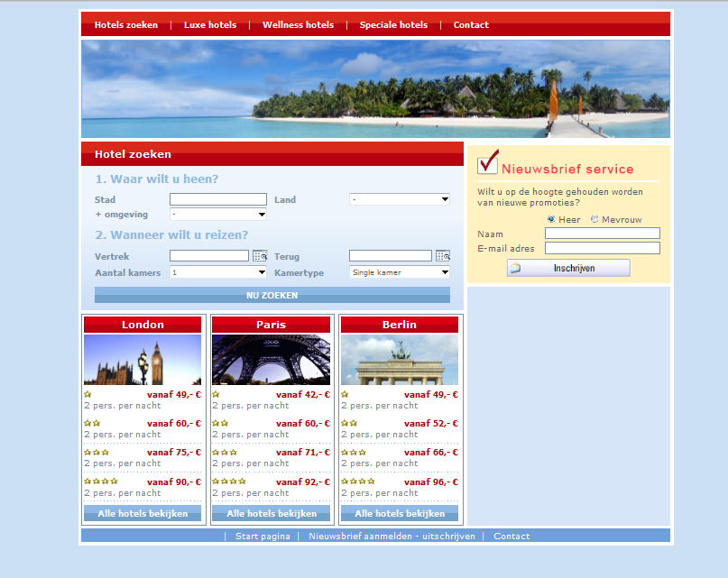Open Contact link in footer
The width and height of the screenshot is (728, 578).
point(511,537)
